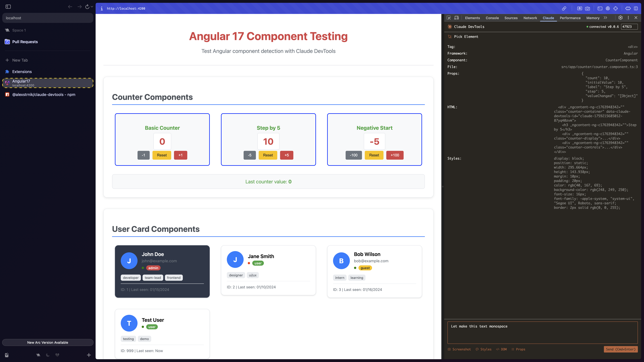Click the -5 button in Step by 5
Image resolution: width=644 pixels, height=362 pixels.
[249, 155]
